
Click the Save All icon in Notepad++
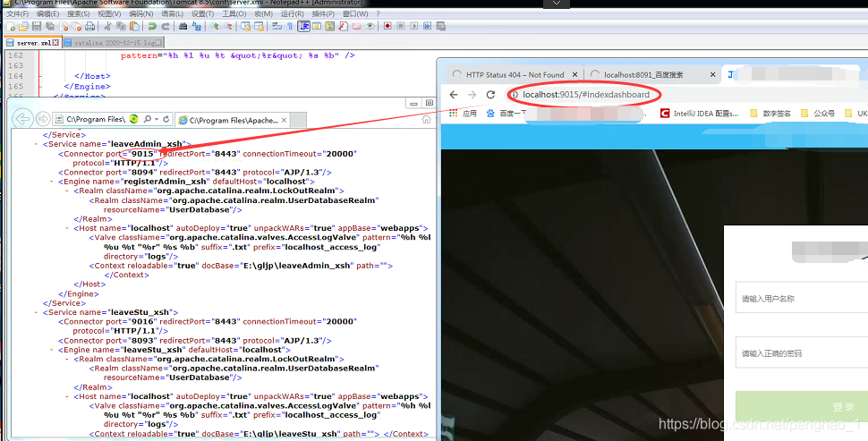pos(50,27)
